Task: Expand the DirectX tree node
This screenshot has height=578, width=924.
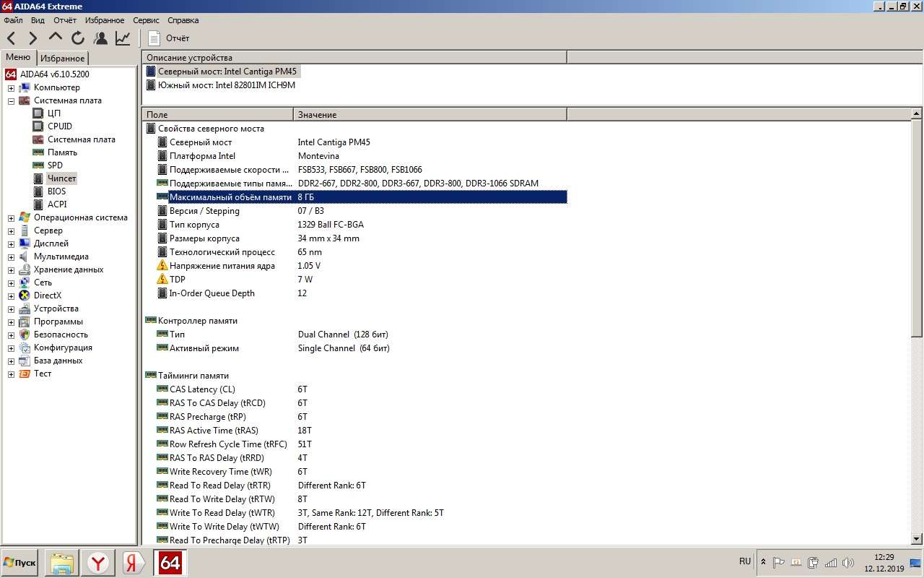Action: (11, 296)
